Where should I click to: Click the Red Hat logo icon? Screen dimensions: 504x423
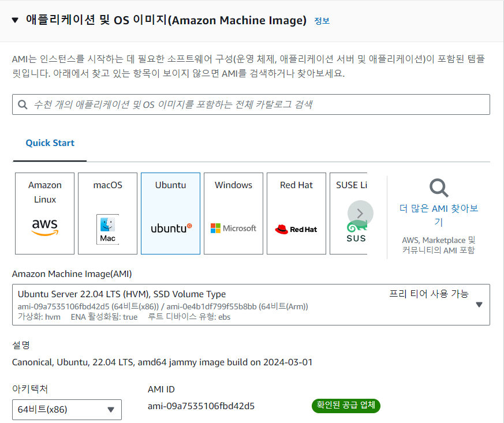296,229
